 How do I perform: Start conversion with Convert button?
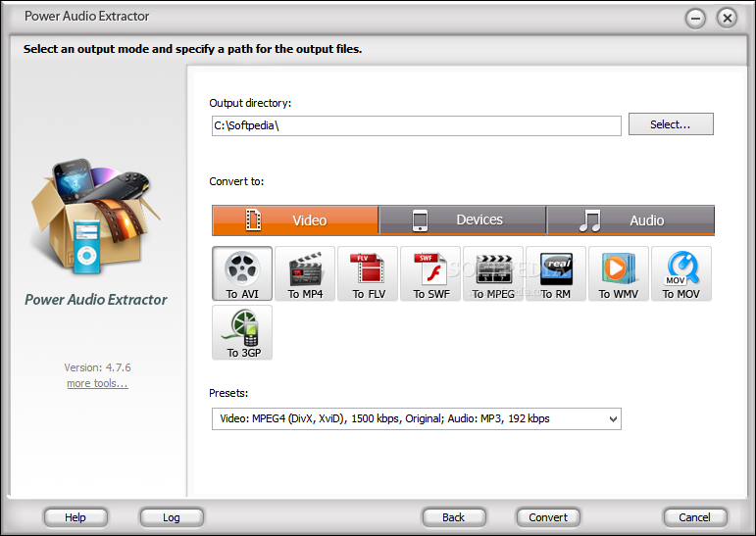[548, 517]
